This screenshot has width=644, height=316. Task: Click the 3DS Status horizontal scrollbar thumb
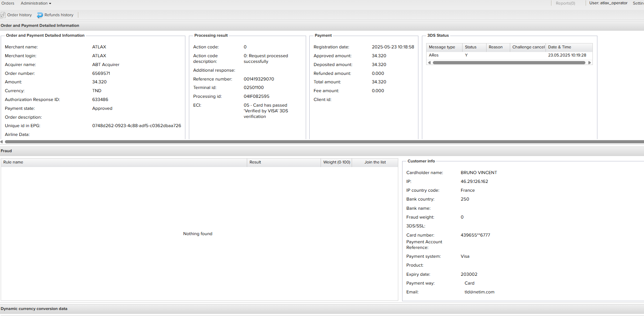click(509, 62)
